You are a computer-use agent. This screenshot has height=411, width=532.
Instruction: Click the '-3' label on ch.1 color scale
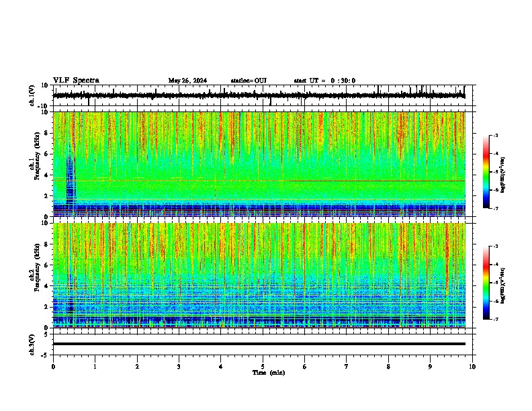tap(495, 136)
